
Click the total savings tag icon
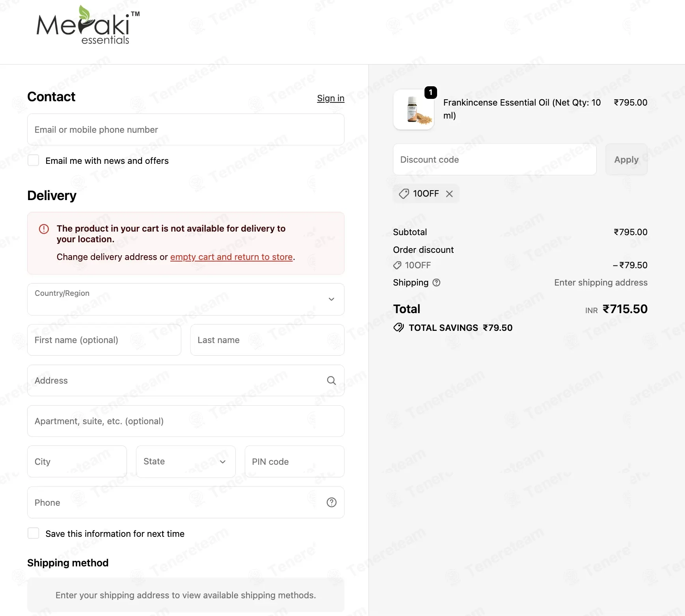pyautogui.click(x=398, y=328)
